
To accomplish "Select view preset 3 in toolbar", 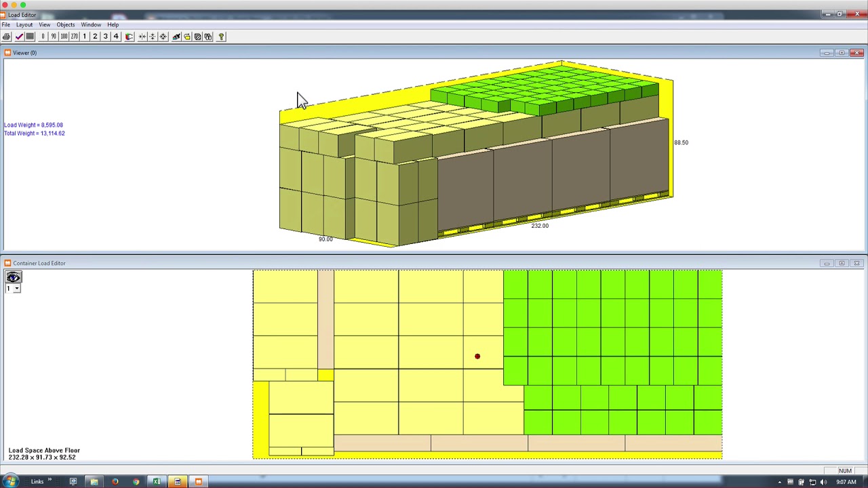I will pos(106,37).
